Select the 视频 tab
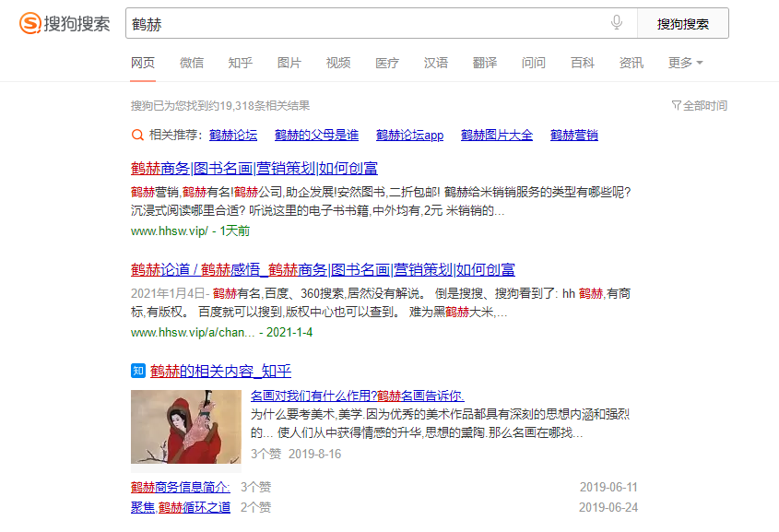The image size is (779, 532). pos(338,63)
